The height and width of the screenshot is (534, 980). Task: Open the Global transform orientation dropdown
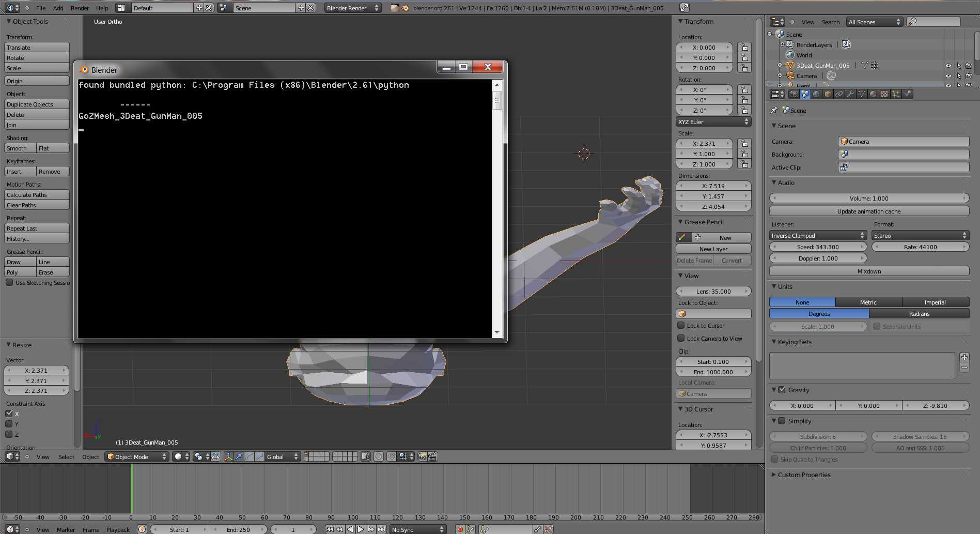282,456
